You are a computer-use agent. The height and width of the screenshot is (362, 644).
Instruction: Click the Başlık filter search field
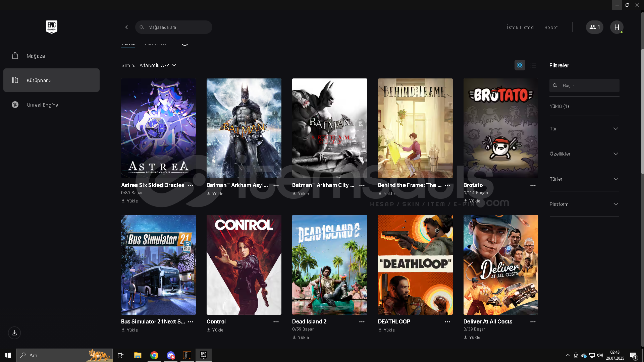584,85
